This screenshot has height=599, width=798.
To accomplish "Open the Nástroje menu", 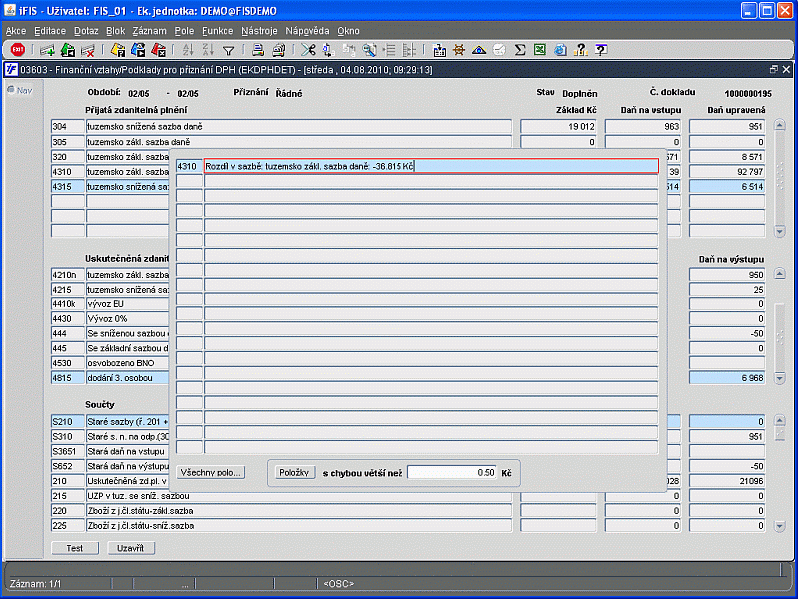I will tap(259, 31).
